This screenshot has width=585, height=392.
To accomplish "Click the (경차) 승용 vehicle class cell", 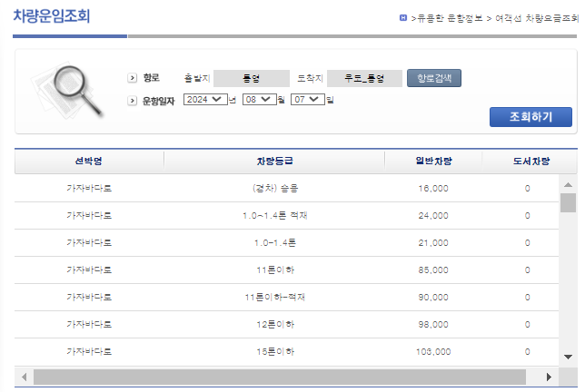I will click(275, 188).
